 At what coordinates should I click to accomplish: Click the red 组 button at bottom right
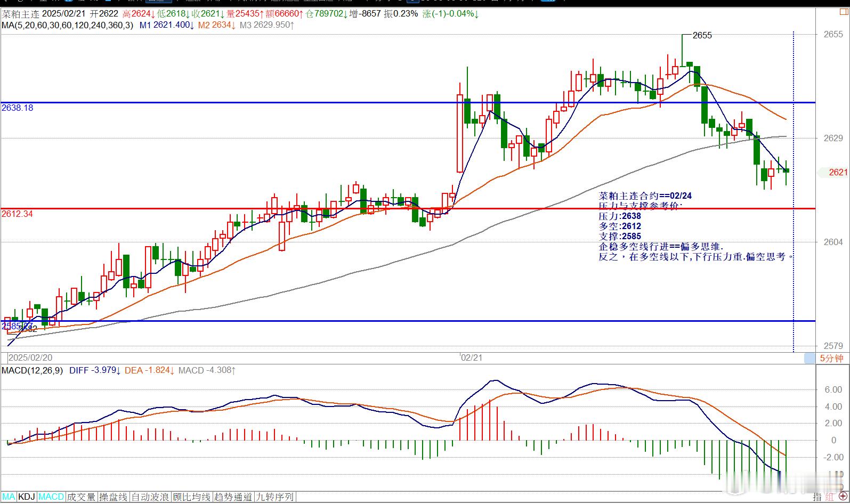[x=830, y=497]
